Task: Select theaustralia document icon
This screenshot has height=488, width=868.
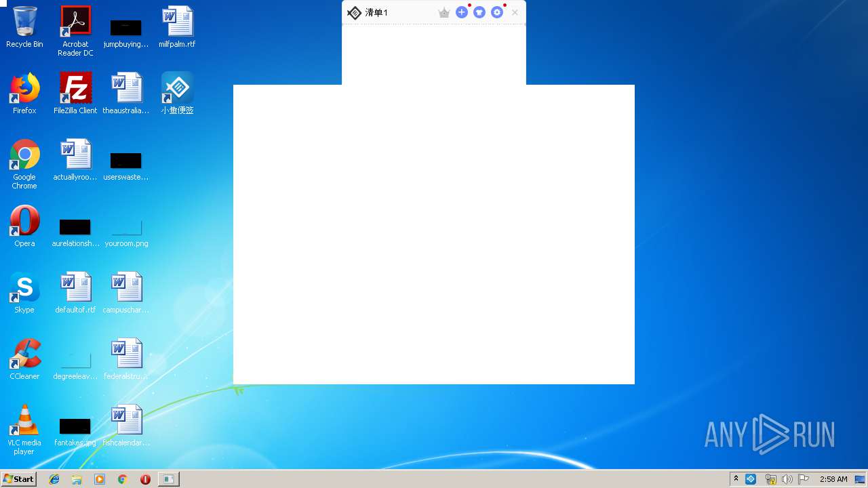Action: coord(126,94)
